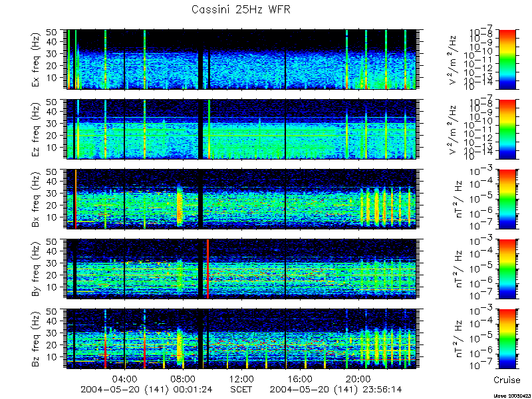Click the plot title "Cassini 25Hz WFR"
This screenshot has height=399, width=532.
(x=241, y=9)
